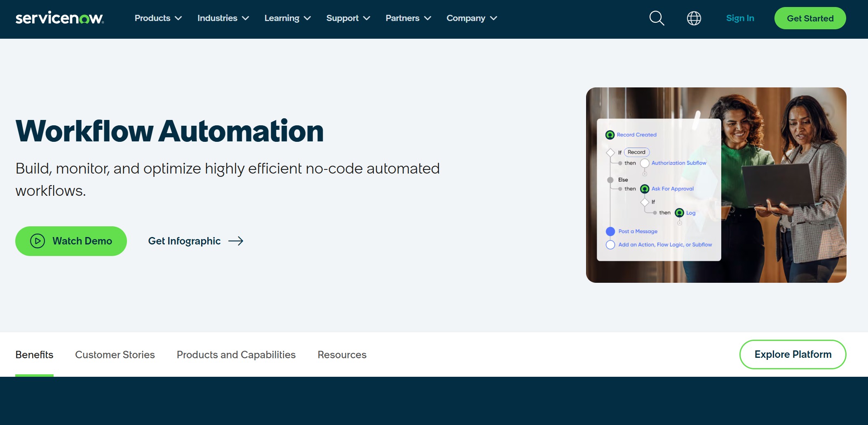
Task: Click the Benefits tab
Action: tap(34, 355)
